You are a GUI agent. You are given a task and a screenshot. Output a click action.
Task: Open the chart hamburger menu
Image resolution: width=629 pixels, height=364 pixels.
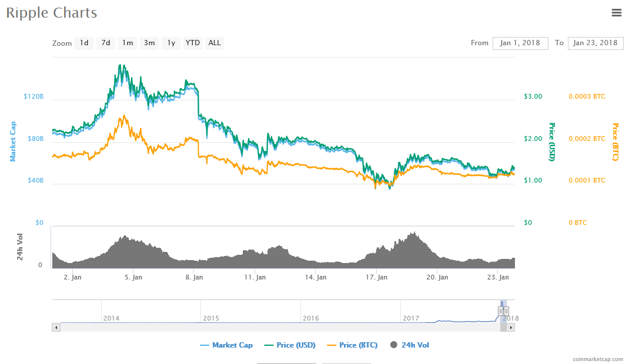[x=616, y=12]
